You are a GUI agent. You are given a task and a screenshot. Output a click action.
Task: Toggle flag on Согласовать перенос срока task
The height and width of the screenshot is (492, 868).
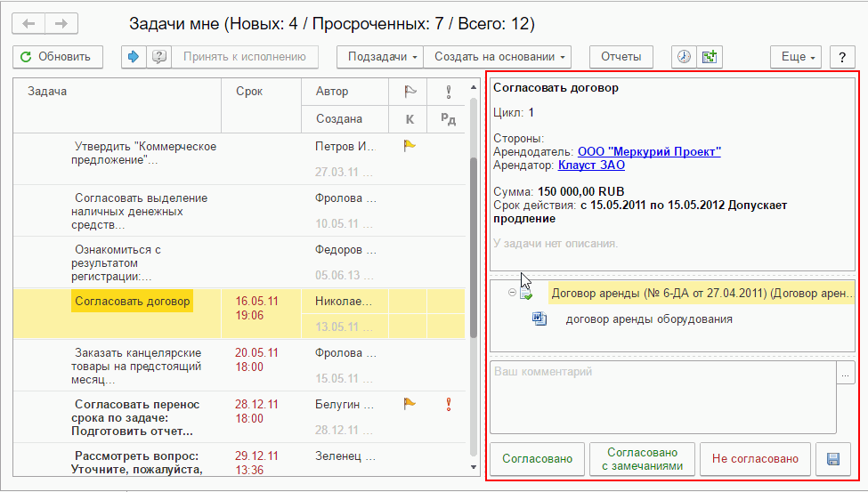coord(409,403)
